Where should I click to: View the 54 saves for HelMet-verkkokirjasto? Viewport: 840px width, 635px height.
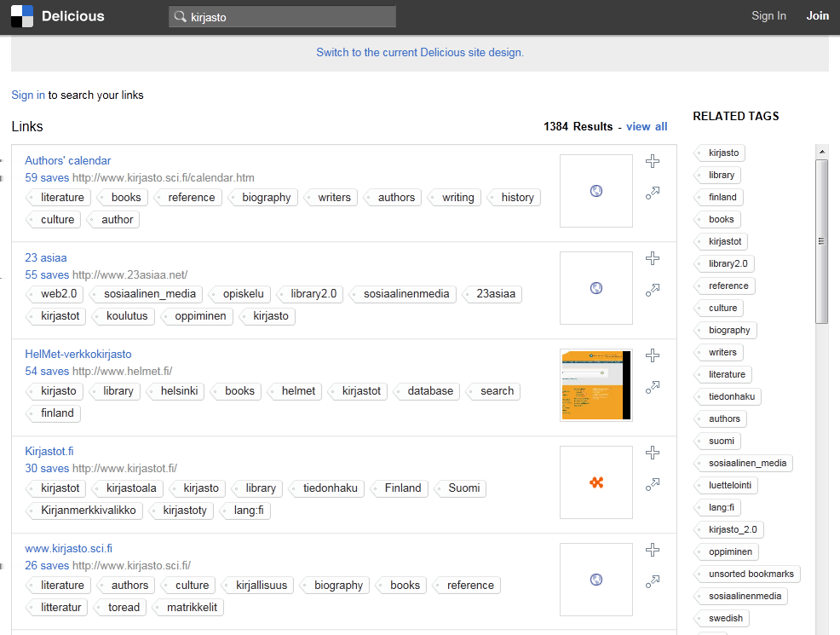[x=47, y=372]
